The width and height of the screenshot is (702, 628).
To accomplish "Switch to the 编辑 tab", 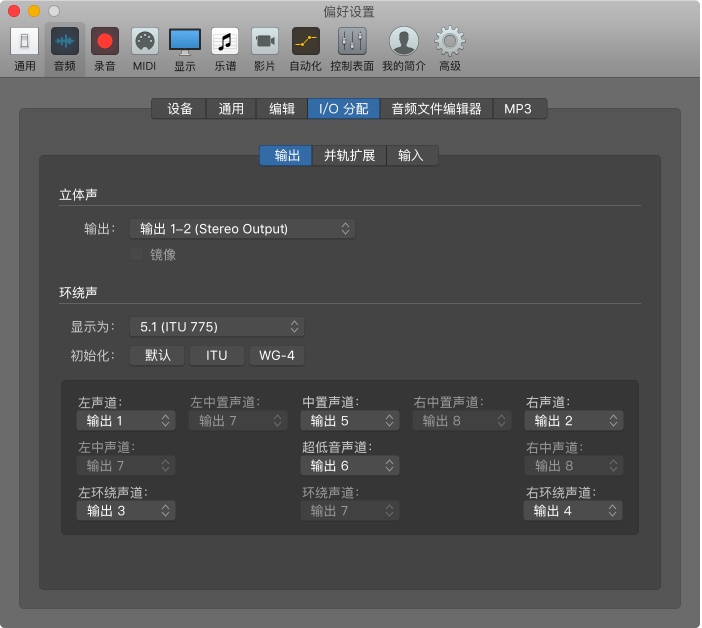I will click(282, 109).
